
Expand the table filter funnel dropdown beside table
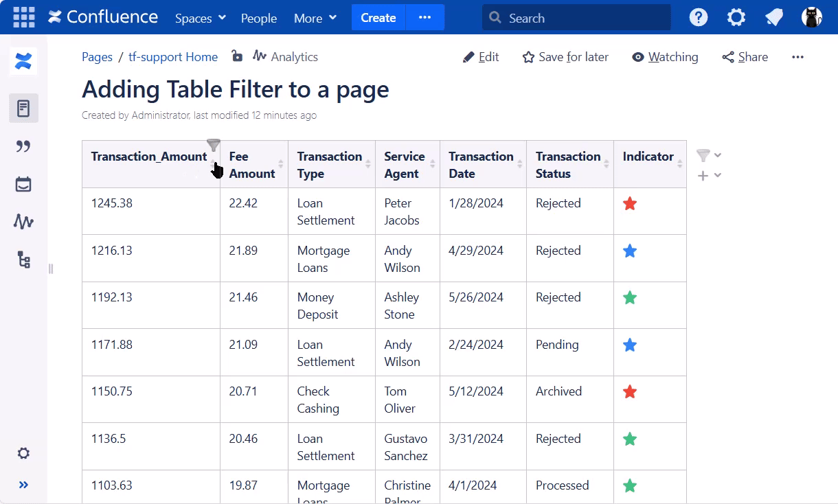click(x=708, y=156)
